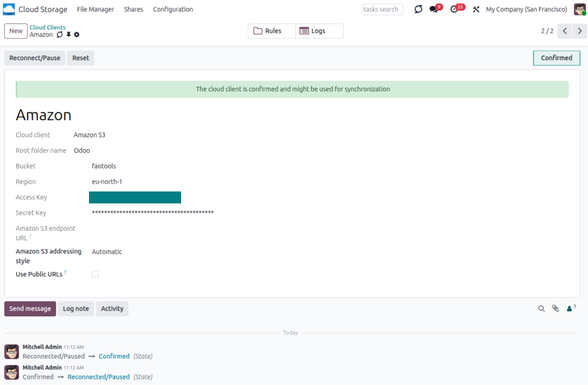Image resolution: width=588 pixels, height=385 pixels.
Task: Open the File Manager menu
Action: (95, 9)
